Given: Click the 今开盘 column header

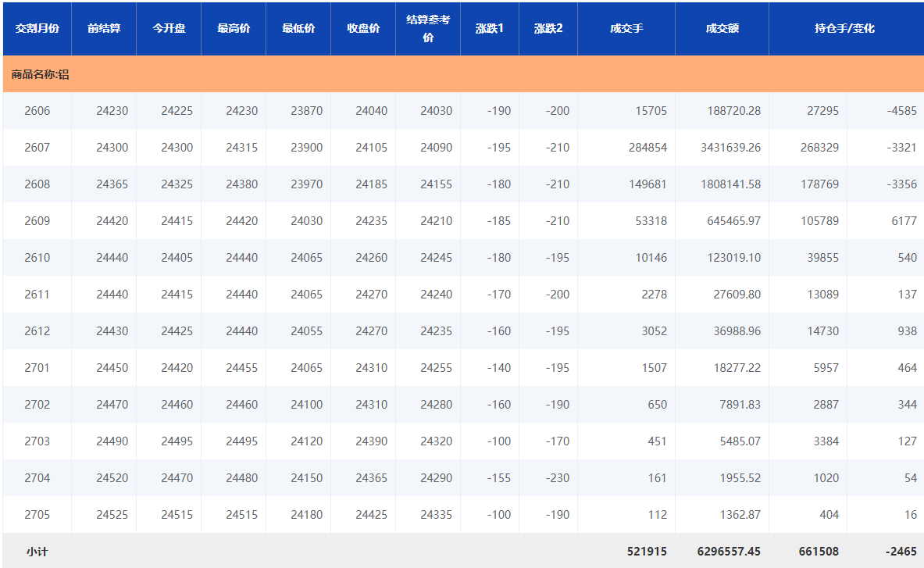Looking at the screenshot, I should pos(169,28).
